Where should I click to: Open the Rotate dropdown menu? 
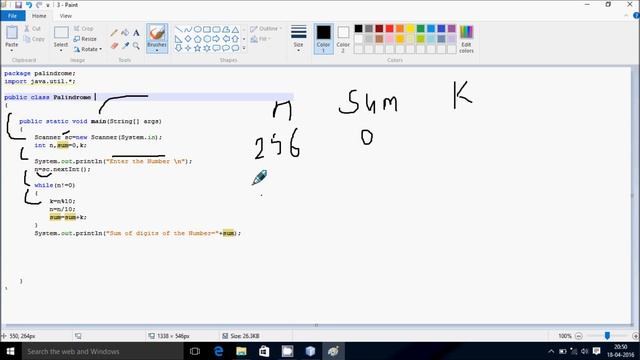88,49
